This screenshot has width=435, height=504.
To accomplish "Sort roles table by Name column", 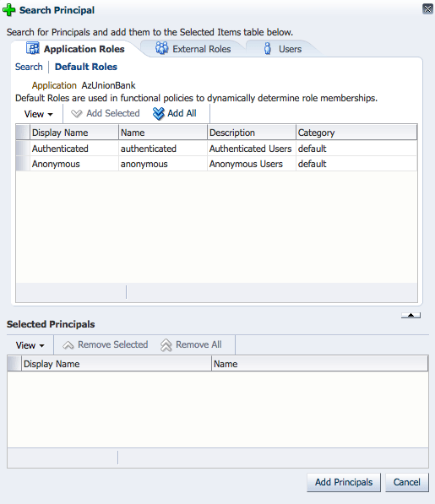I will coord(163,133).
